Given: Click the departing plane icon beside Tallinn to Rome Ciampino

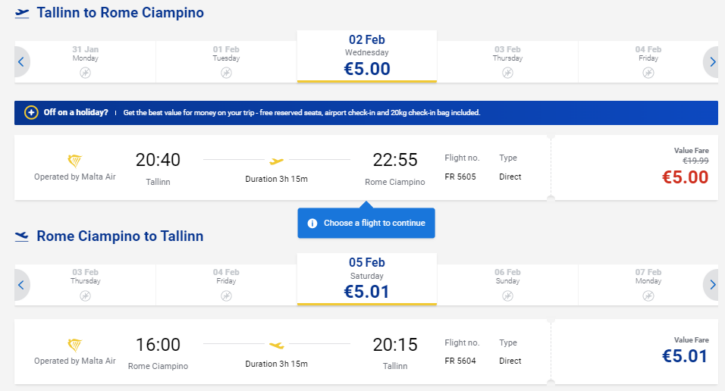Looking at the screenshot, I should (x=21, y=13).
